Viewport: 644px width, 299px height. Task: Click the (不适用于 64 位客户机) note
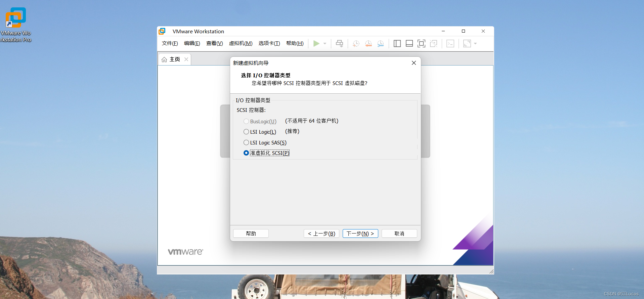pos(312,121)
